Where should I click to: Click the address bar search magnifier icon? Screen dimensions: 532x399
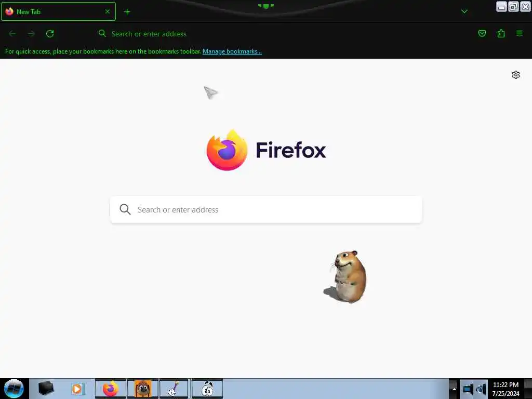pyautogui.click(x=102, y=33)
